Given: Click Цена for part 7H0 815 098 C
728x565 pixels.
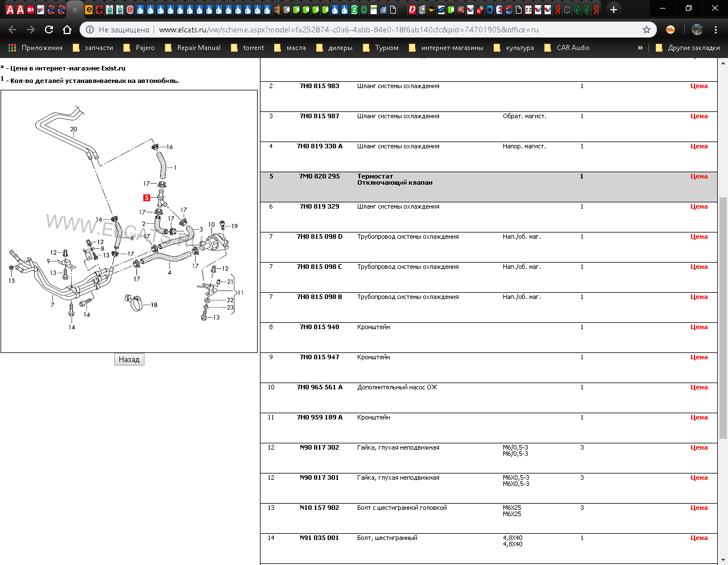Looking at the screenshot, I should pyautogui.click(x=699, y=267).
